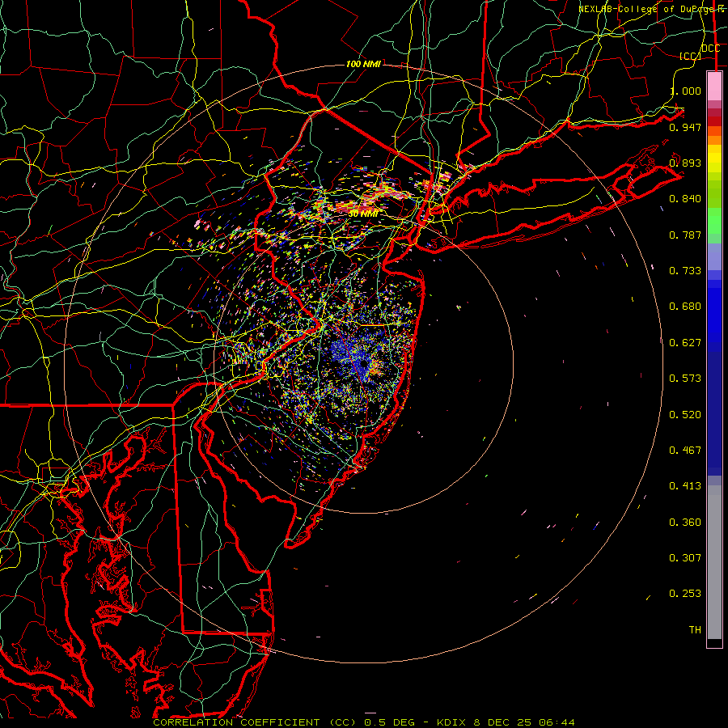Click the 06:44 timestamp in caption
The width and height of the screenshot is (728, 728).
[557, 722]
